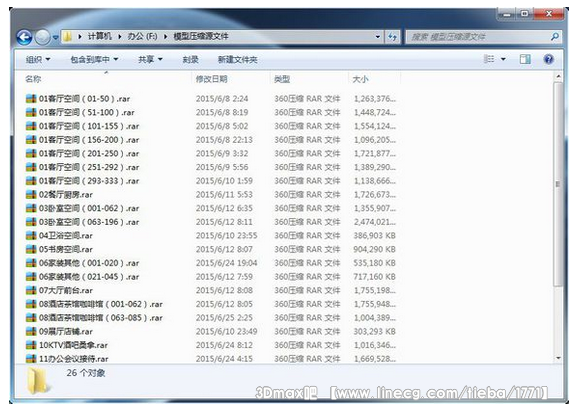Select the 01客厅空间 (201-250) .rar icon
The image size is (577, 410).
point(31,153)
